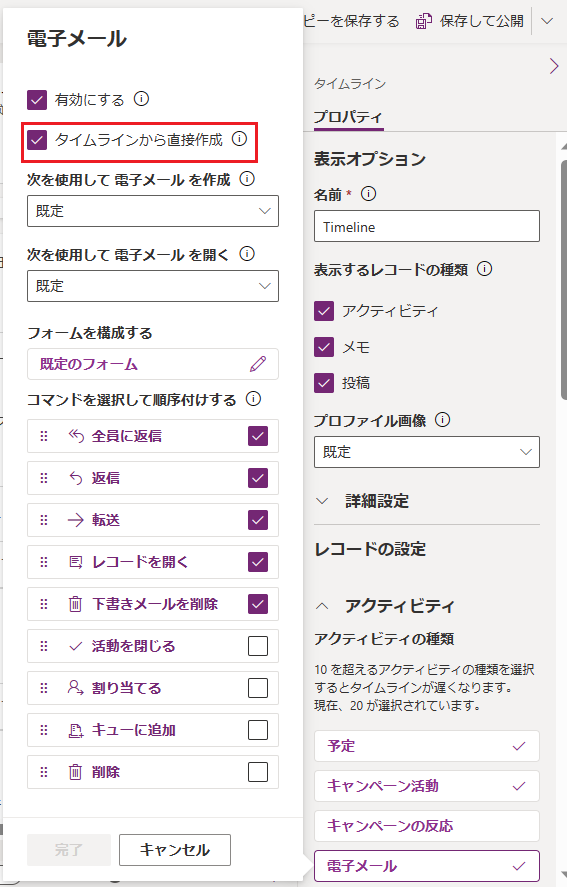Enable the 割り当てる command checkbox

click(x=258, y=688)
